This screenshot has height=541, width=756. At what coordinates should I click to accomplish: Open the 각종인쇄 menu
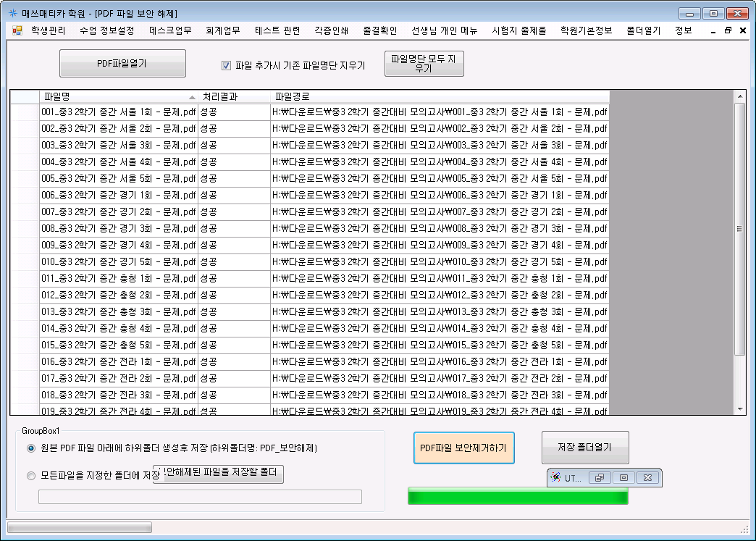coord(331,30)
